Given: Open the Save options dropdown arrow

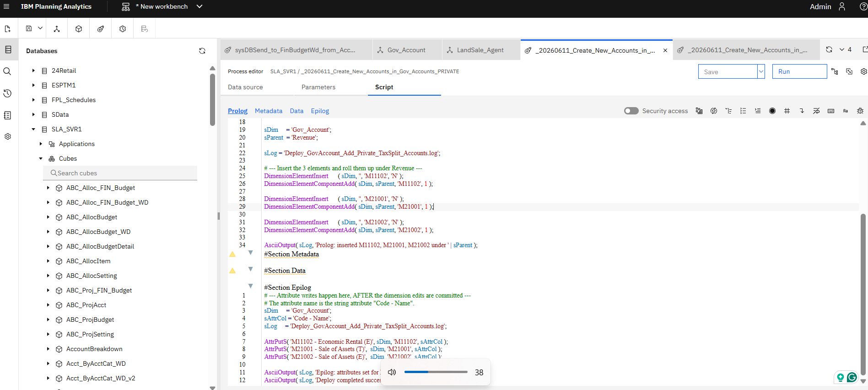Looking at the screenshot, I should coord(761,71).
